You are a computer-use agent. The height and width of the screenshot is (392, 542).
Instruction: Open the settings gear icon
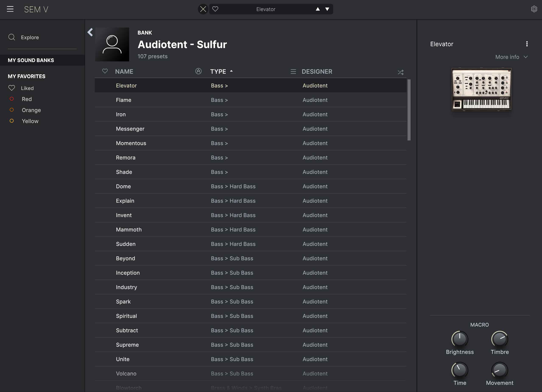pos(534,9)
